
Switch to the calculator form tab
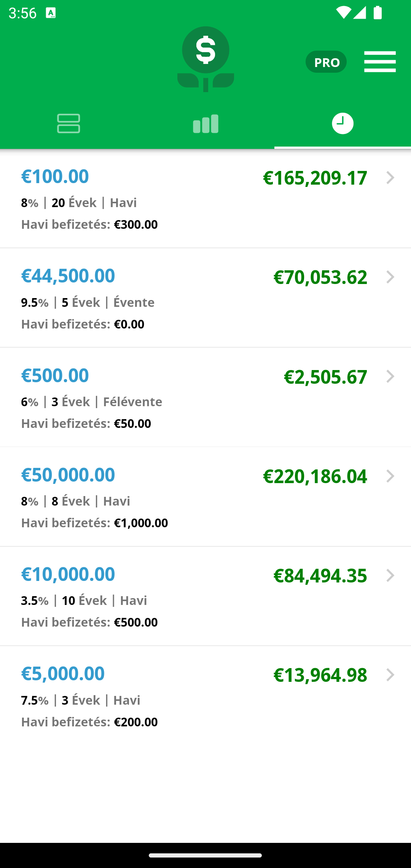click(x=68, y=123)
